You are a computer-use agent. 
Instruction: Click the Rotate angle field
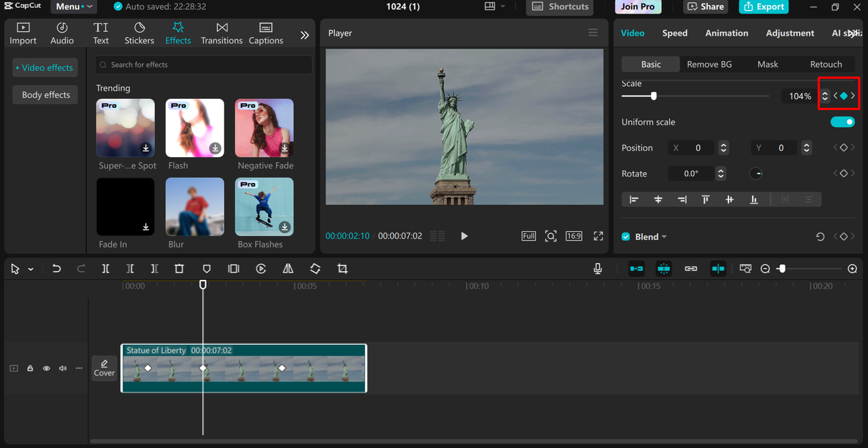tap(691, 174)
